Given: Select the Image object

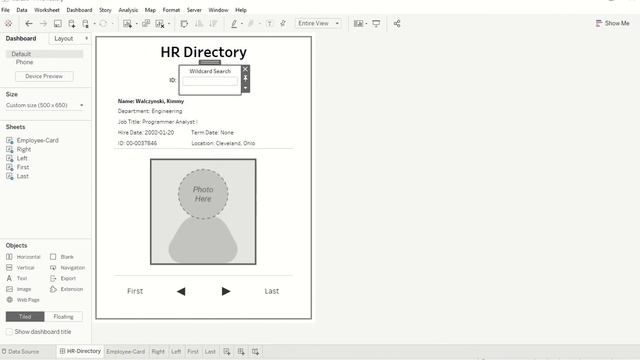Looking at the screenshot, I should pos(19,289).
